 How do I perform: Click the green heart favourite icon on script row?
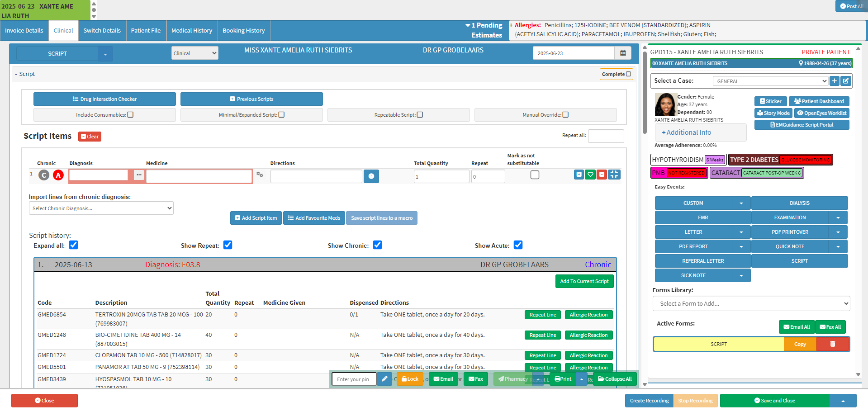click(590, 175)
